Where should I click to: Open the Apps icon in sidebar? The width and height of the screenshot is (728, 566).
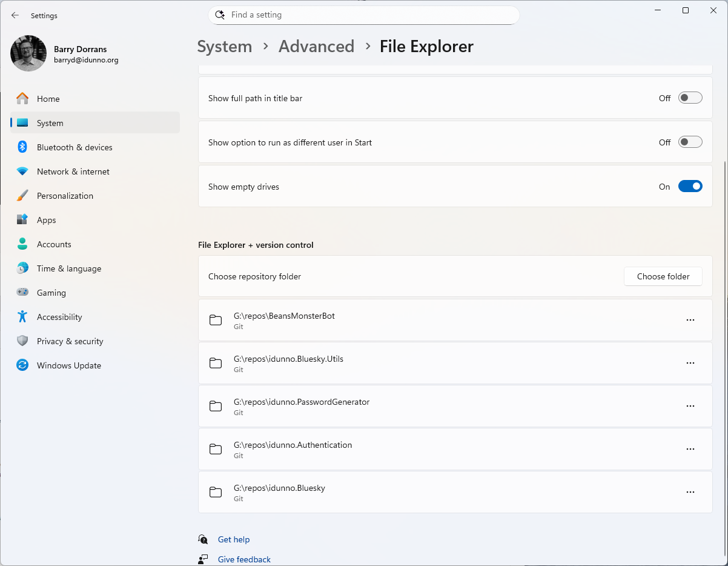click(22, 220)
